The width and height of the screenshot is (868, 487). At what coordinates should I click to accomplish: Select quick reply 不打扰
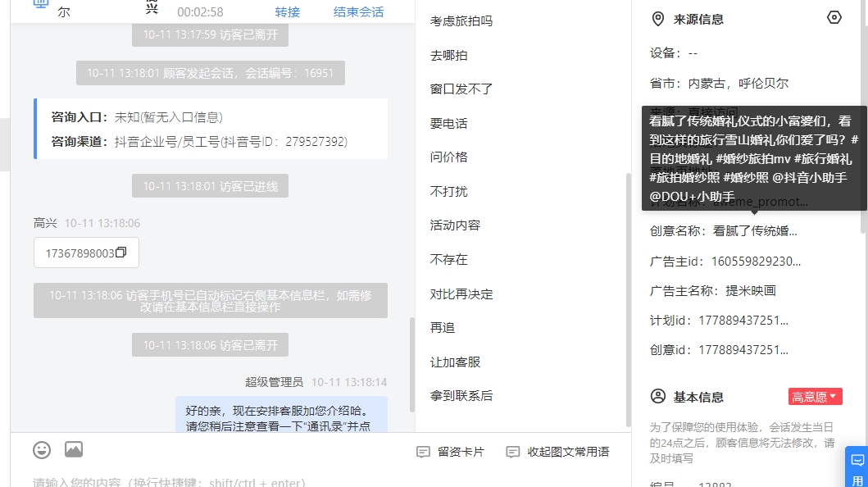click(x=448, y=192)
